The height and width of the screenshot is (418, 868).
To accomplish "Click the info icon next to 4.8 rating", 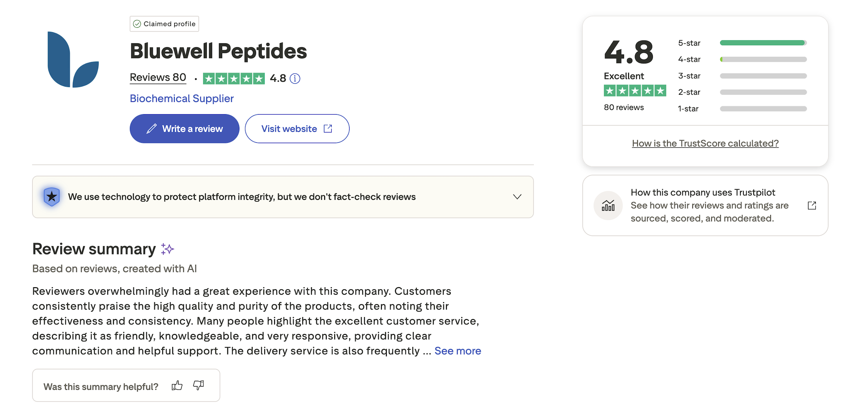I will click(x=295, y=78).
